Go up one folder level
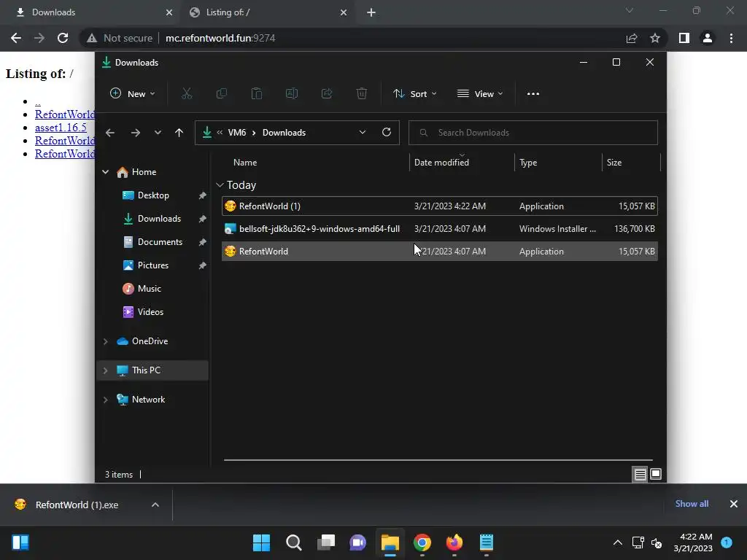This screenshot has height=560, width=747. (179, 133)
